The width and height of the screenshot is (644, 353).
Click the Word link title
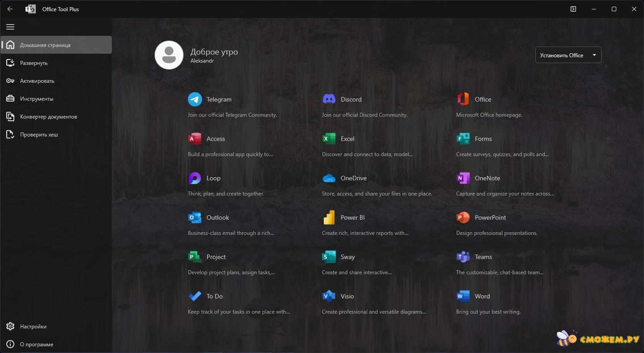coord(483,296)
